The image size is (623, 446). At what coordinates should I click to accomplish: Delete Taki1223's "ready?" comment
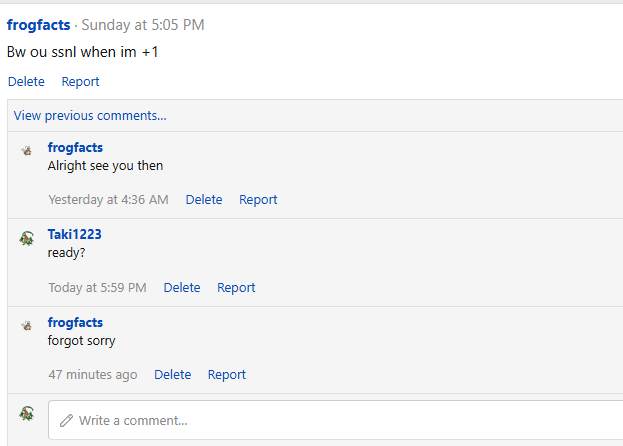tap(182, 288)
